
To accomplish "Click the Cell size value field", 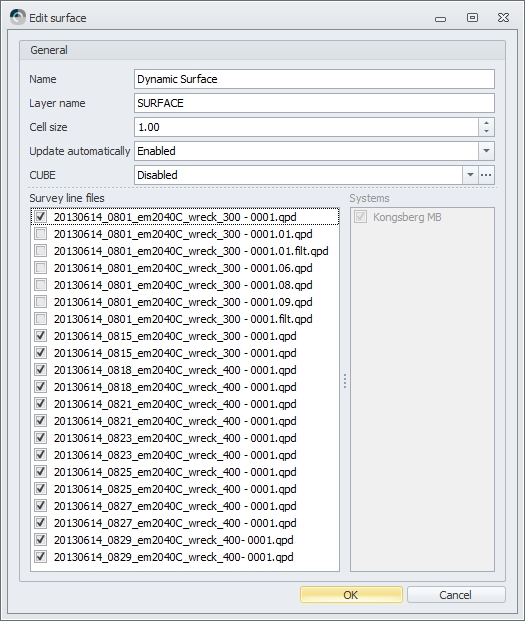I will (306, 127).
